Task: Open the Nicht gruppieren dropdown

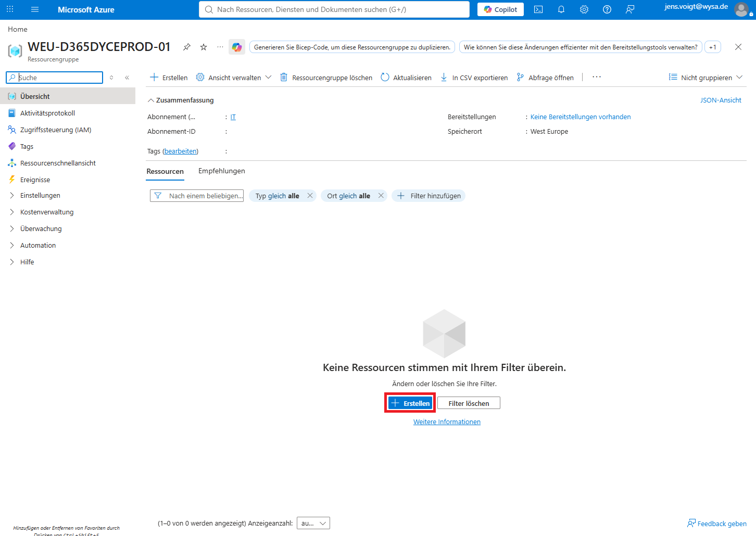Action: (706, 78)
